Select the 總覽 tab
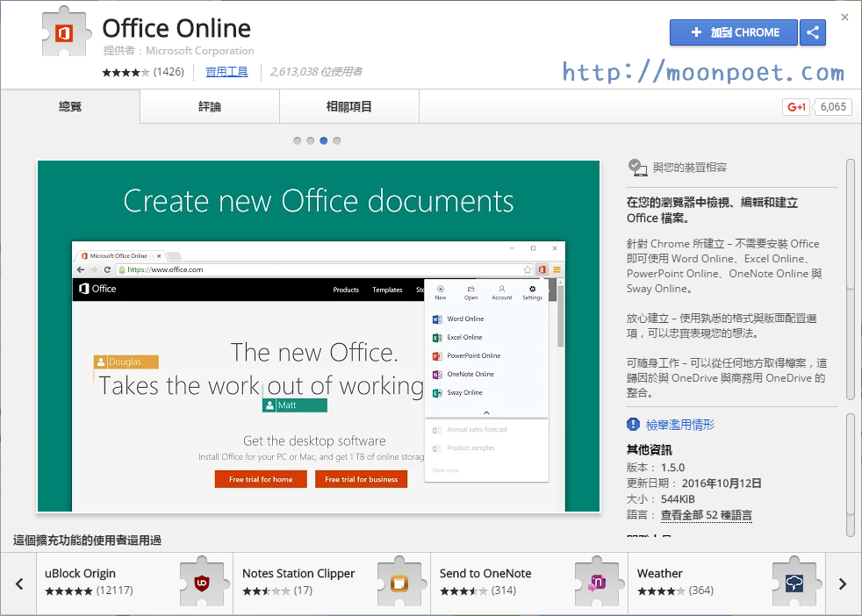Screen dimensions: 862x616 pos(69,105)
